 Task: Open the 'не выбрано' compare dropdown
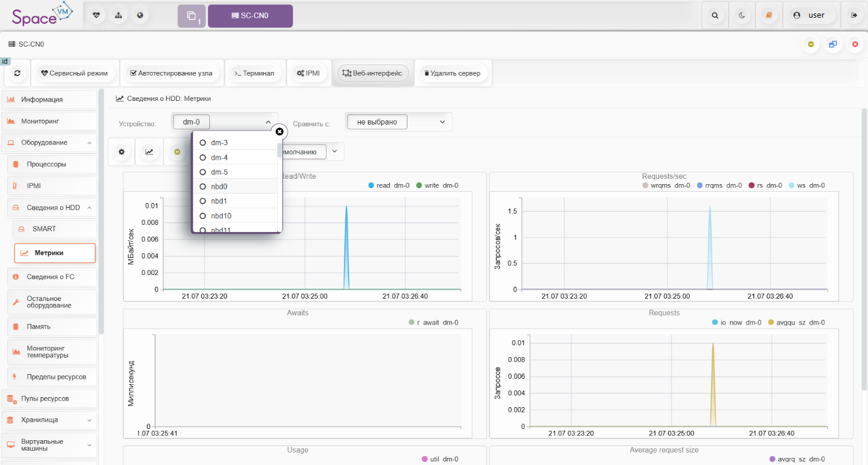click(x=399, y=122)
